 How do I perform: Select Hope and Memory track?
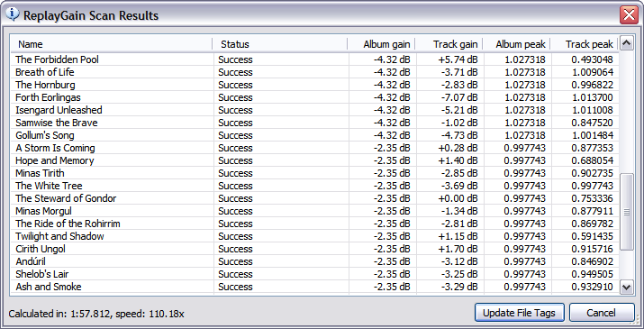(x=314, y=160)
